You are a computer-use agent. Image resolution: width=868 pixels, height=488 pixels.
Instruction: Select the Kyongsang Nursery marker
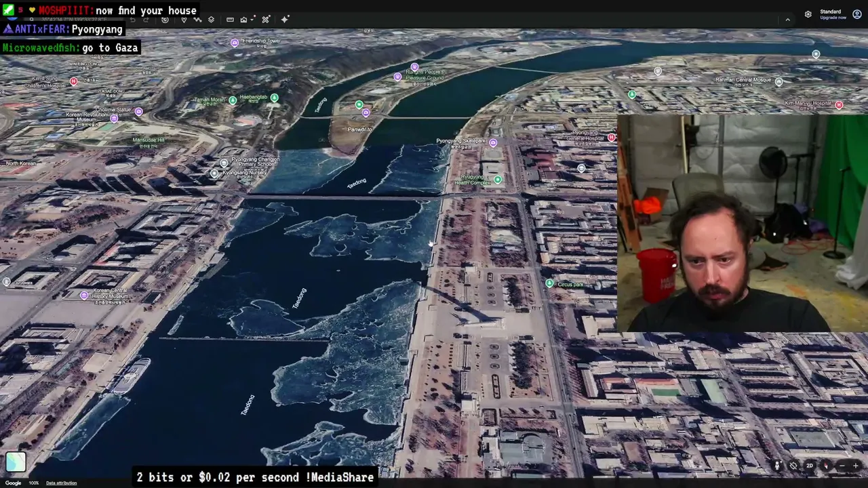[214, 174]
